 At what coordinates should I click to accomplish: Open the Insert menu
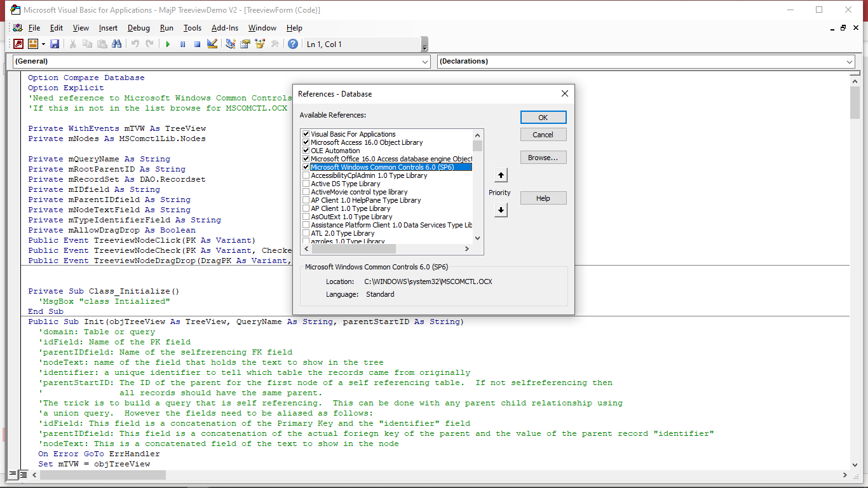(108, 28)
